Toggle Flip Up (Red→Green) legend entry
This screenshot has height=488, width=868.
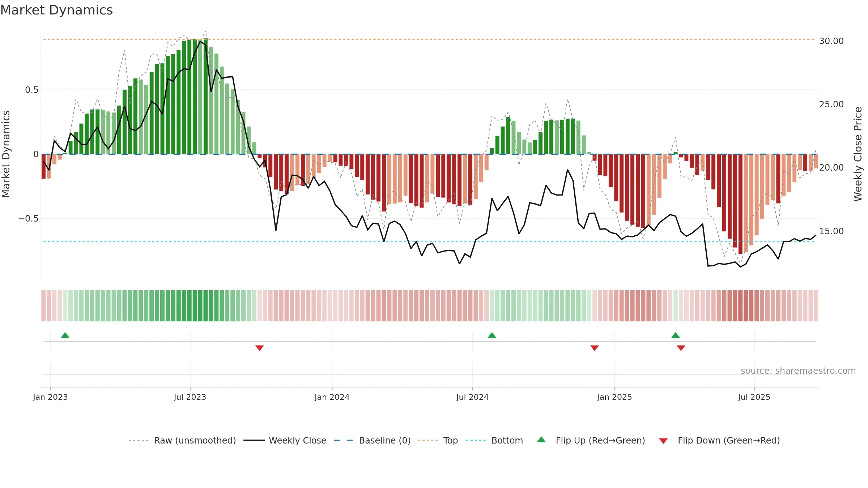[591, 440]
